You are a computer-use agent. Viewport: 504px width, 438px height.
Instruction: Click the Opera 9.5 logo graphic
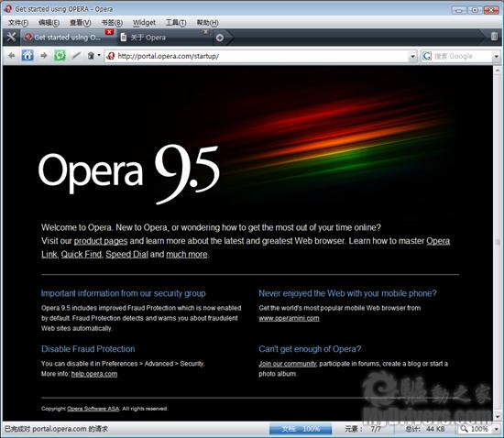pos(129,173)
